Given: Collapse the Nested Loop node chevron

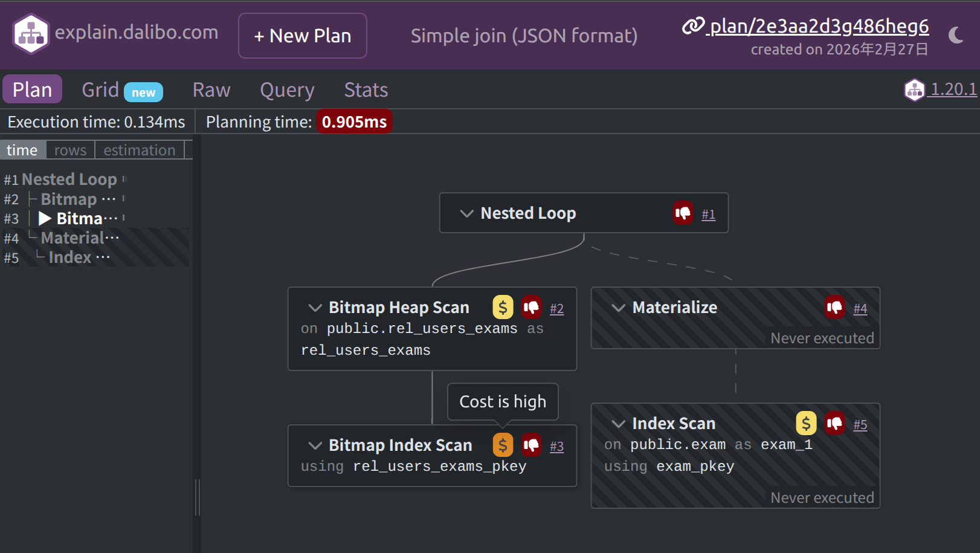Looking at the screenshot, I should pos(466,213).
